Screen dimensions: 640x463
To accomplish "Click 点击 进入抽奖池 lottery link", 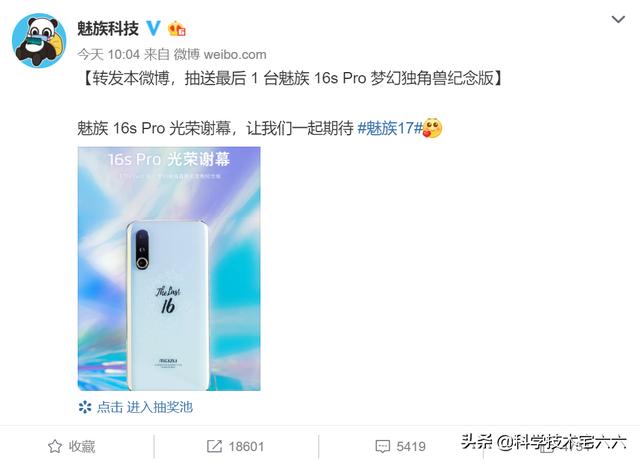I will 145,407.
